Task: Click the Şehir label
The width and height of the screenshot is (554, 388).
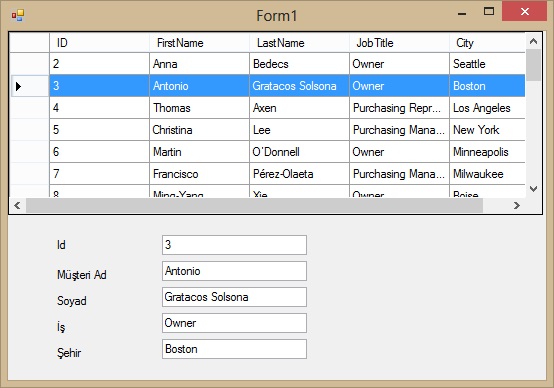Action: tap(69, 353)
